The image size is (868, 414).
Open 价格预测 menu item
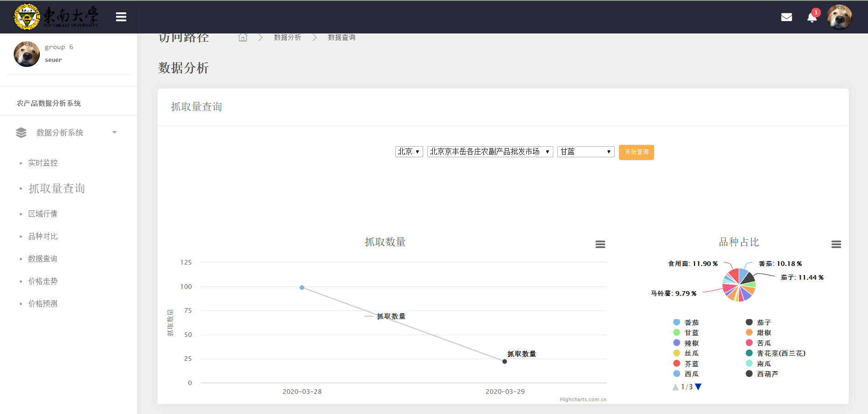click(x=43, y=304)
